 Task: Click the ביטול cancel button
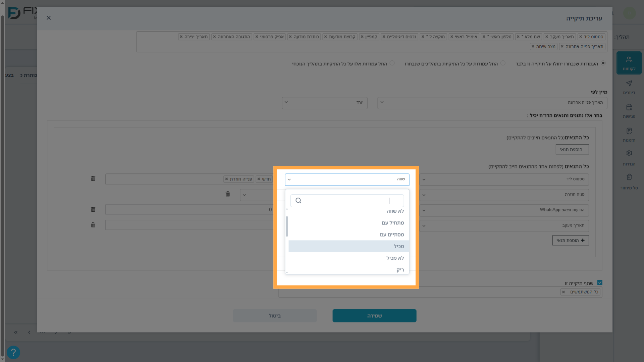click(x=275, y=316)
